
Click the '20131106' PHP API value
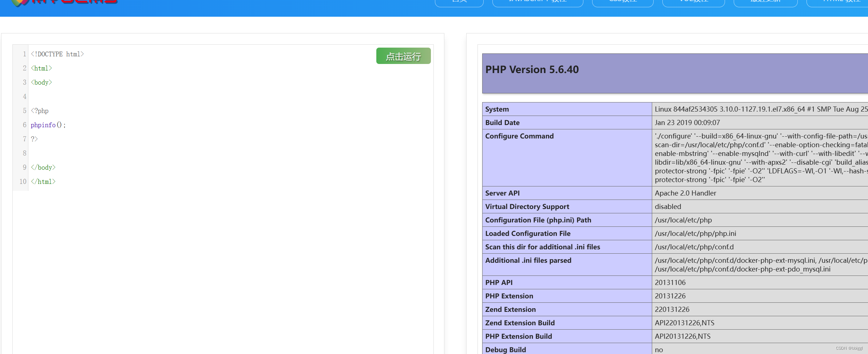(670, 282)
